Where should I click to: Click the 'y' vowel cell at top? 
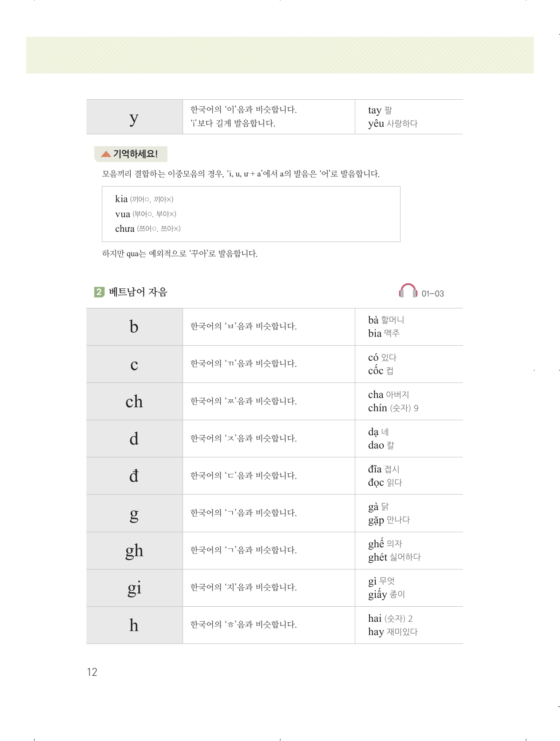click(134, 117)
